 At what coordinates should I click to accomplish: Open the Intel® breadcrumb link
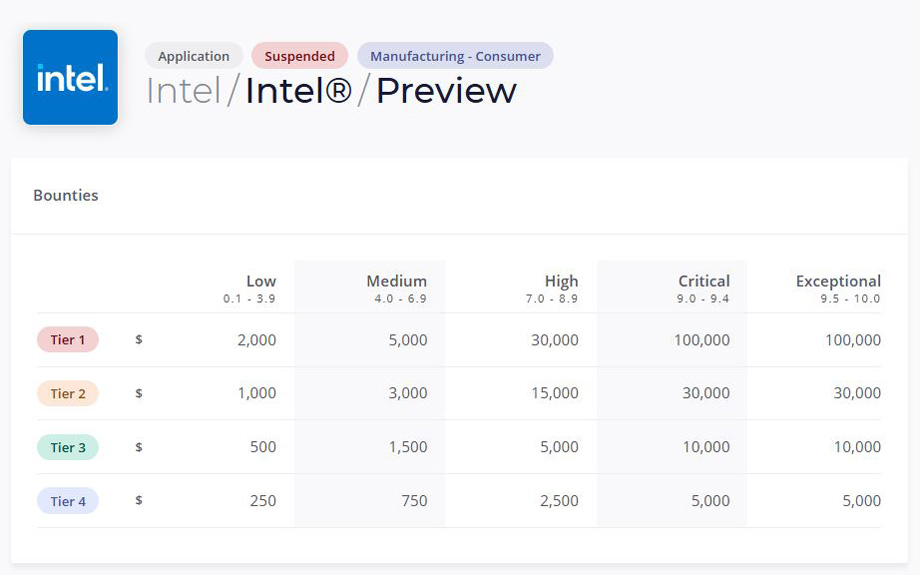tap(299, 91)
